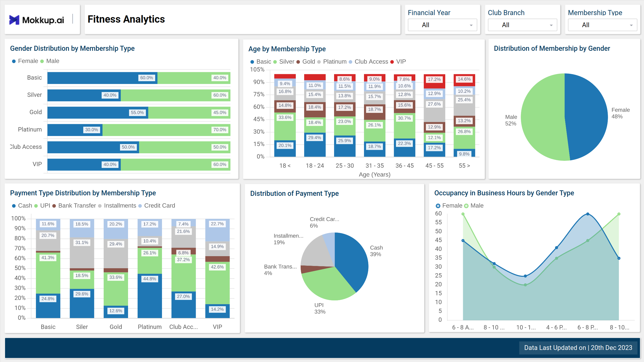Click the 42.6% segment in VIP column
Image resolution: width=644 pixels, height=362 pixels.
[218, 283]
